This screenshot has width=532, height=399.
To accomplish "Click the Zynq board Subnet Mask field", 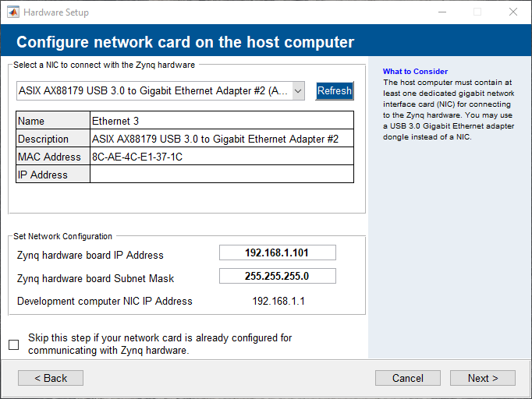I will click(x=277, y=276).
